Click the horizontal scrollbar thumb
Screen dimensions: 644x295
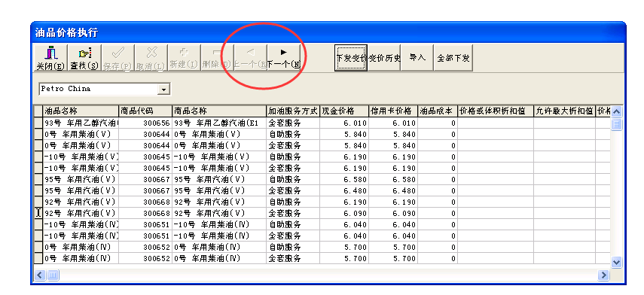pyautogui.click(x=53, y=275)
